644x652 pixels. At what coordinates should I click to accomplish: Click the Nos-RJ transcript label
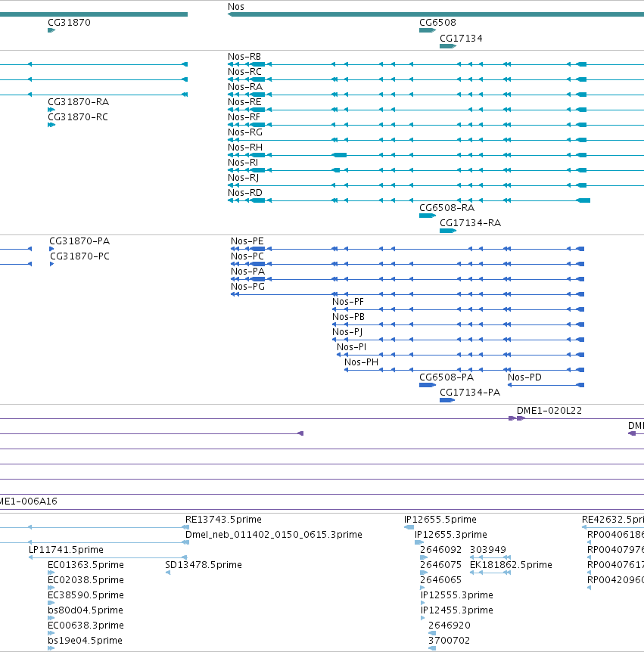[244, 178]
